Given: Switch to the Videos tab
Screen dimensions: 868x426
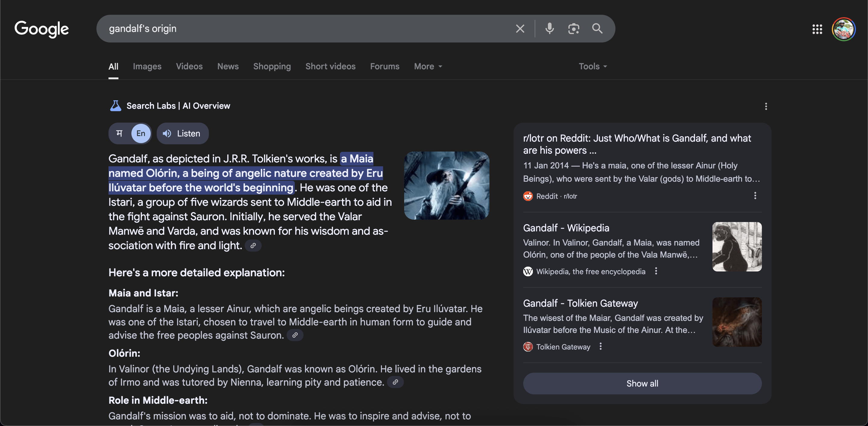Looking at the screenshot, I should pos(189,66).
